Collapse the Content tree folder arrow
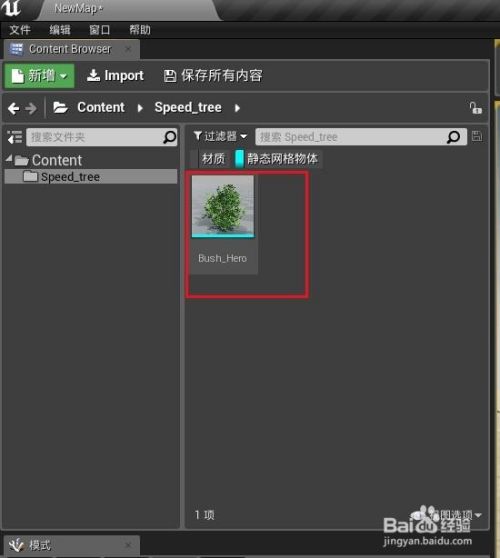 point(9,159)
